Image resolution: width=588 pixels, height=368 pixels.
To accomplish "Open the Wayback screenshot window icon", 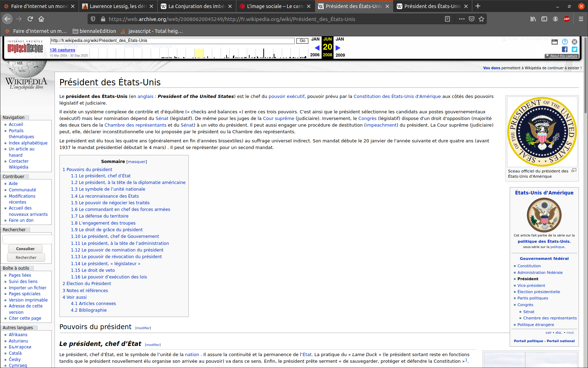I will 554,42.
